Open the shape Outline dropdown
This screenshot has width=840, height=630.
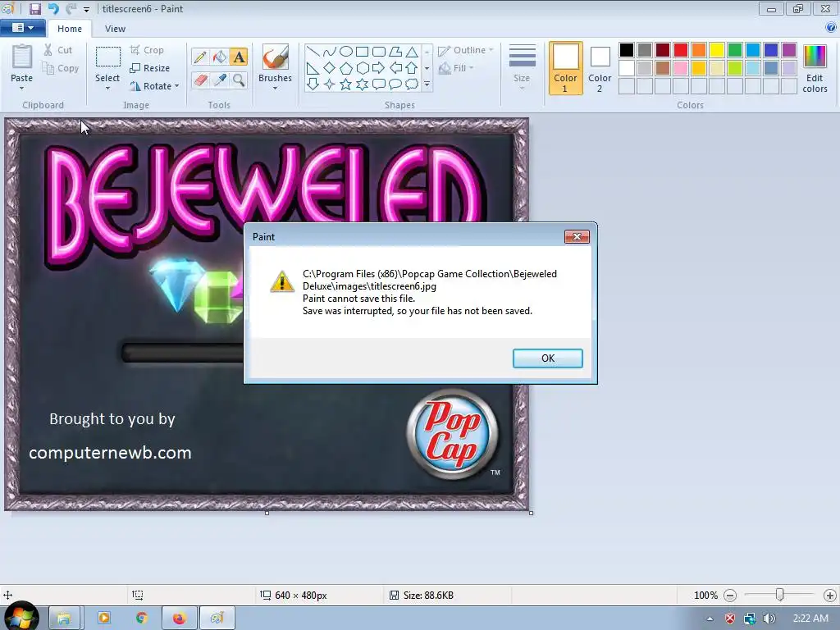[x=466, y=50]
